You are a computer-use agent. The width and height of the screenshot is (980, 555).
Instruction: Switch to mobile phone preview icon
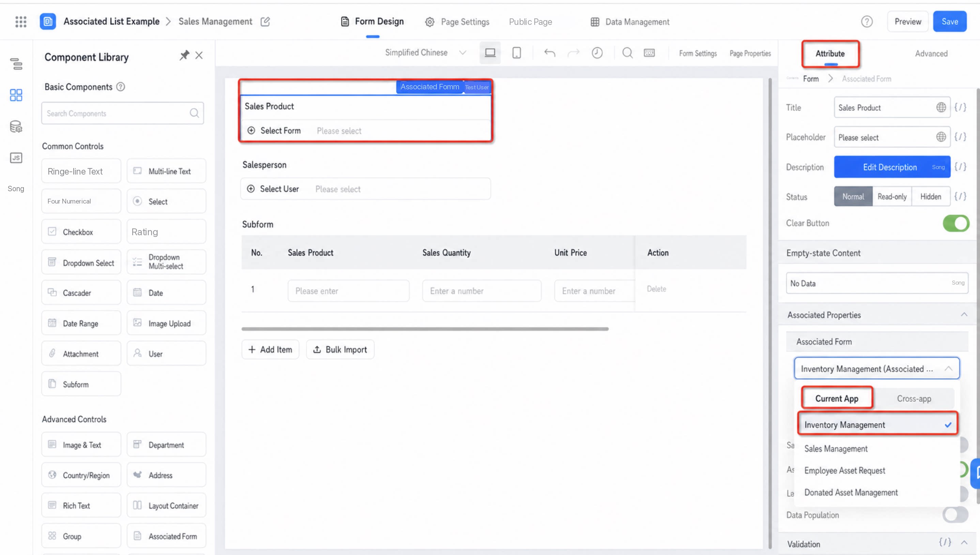(x=517, y=52)
